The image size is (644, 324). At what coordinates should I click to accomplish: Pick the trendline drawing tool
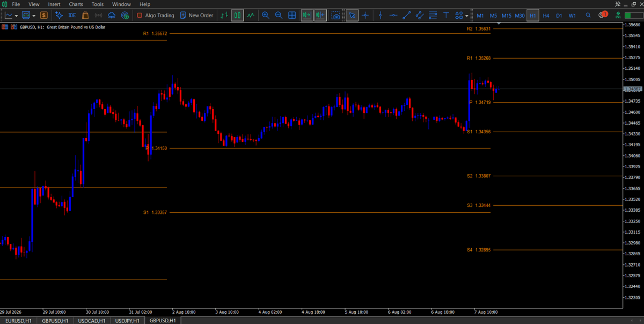point(407,16)
